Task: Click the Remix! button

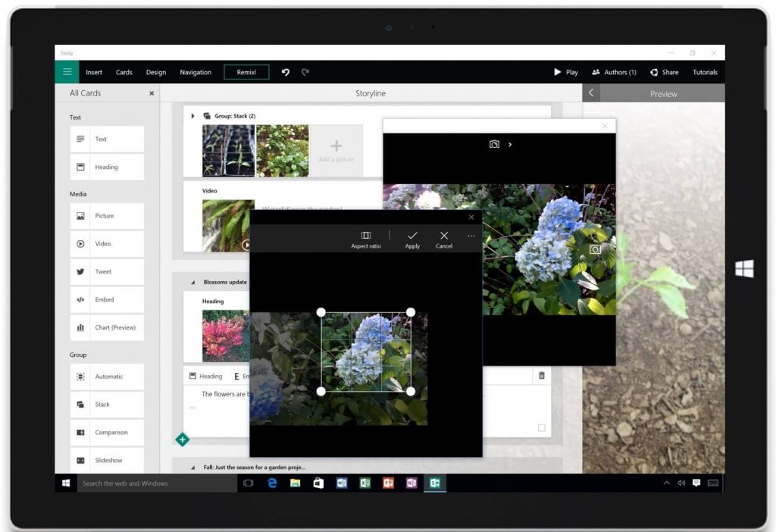Action: click(x=248, y=72)
